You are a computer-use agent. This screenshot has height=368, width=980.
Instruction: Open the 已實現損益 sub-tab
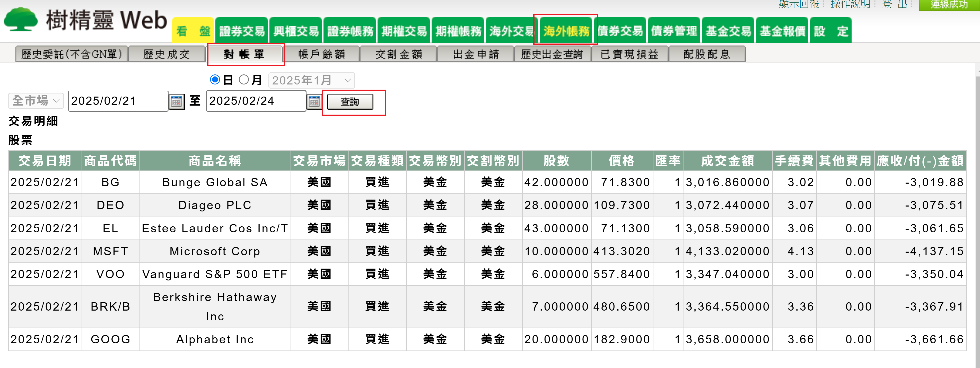click(630, 54)
